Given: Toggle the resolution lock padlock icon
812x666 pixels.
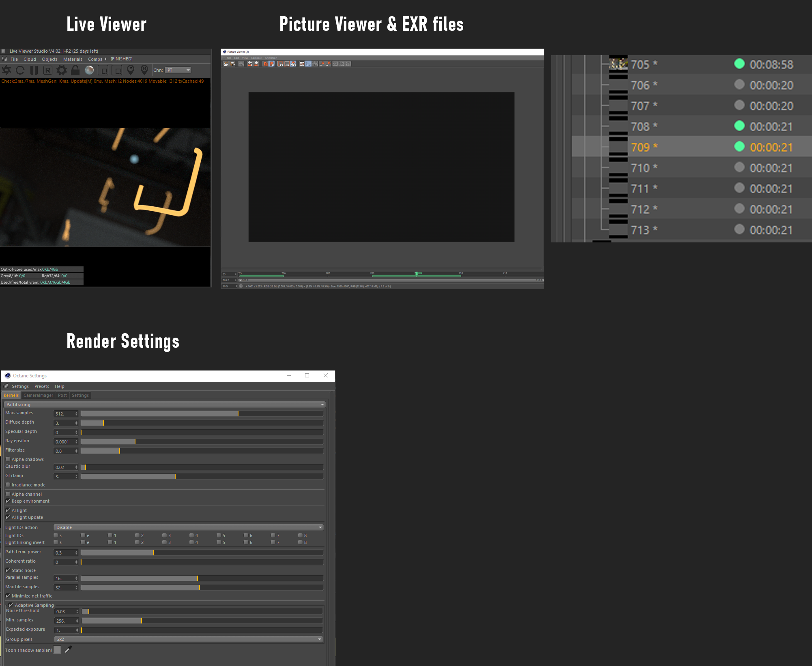Looking at the screenshot, I should coord(75,70).
